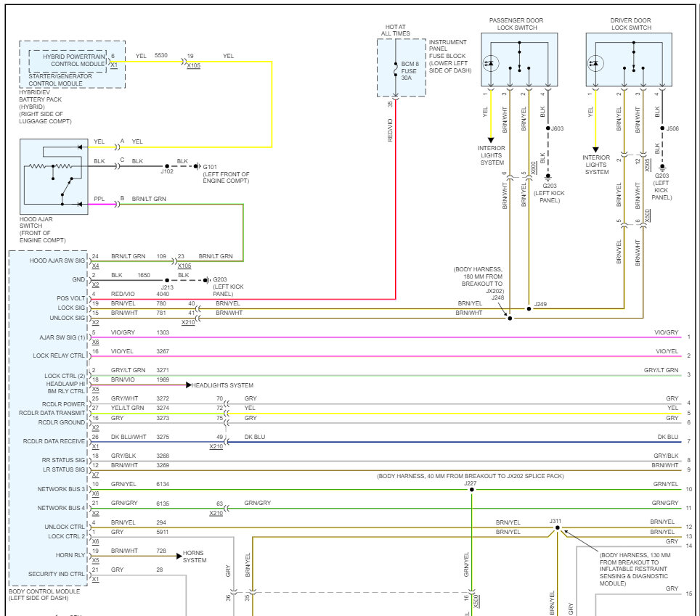Viewport: 700px width, 616px height.
Task: Click the "NETWORK BUS 4" pin label
Action: tap(61, 508)
